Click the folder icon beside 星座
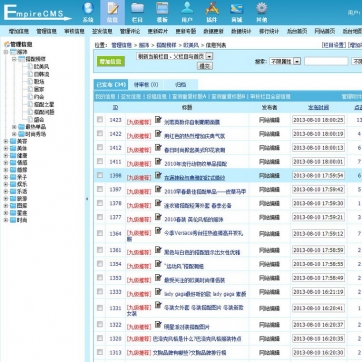 pyautogui.click(x=13, y=213)
